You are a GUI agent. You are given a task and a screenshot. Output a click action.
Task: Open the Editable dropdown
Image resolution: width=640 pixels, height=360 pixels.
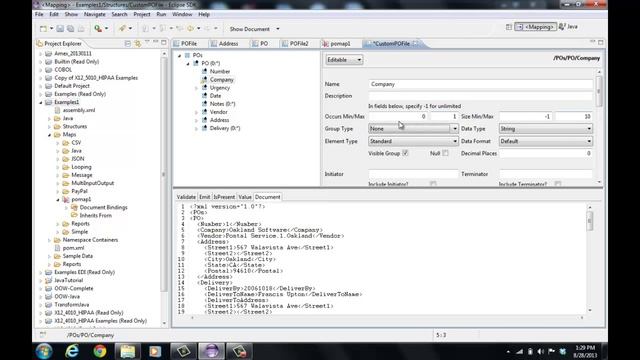[344, 60]
